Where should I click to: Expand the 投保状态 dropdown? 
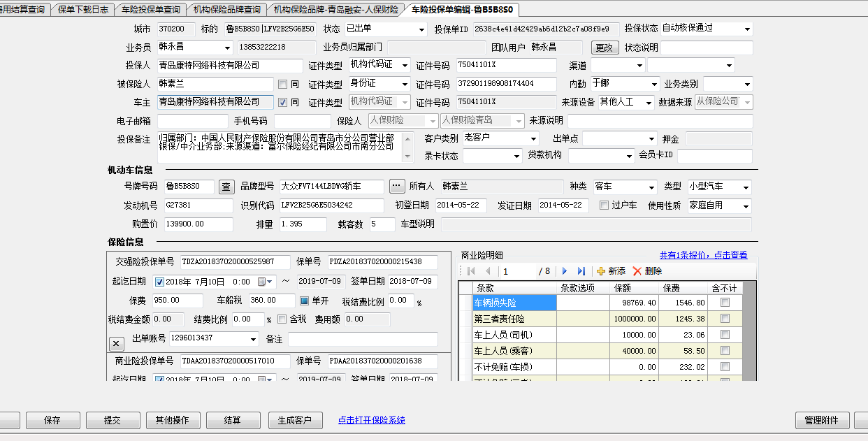coord(747,29)
